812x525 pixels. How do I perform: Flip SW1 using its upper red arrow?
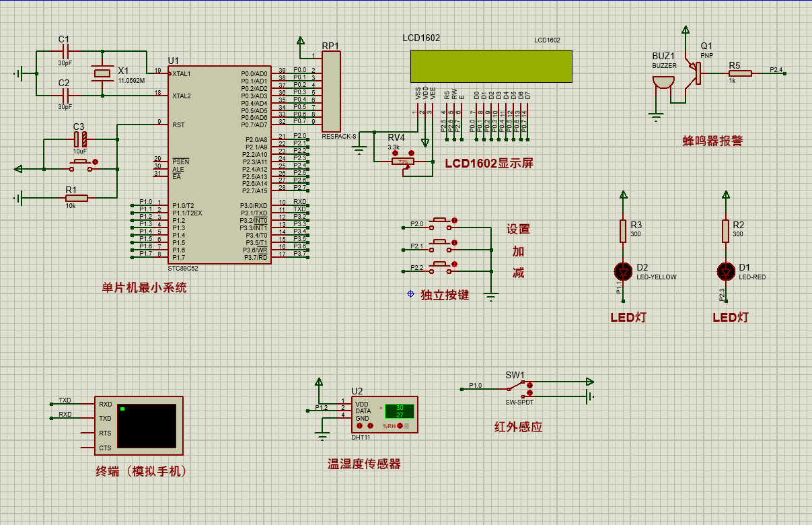click(x=529, y=385)
